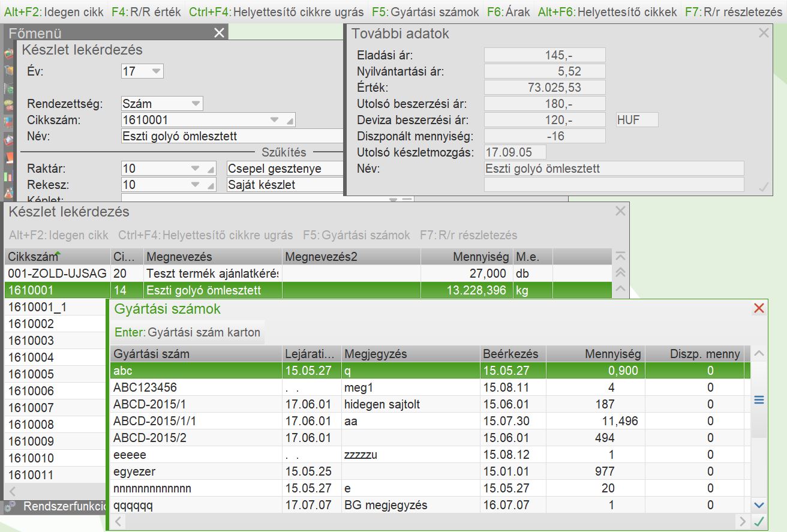Click the Raktár lookup triangle icon

click(209, 169)
